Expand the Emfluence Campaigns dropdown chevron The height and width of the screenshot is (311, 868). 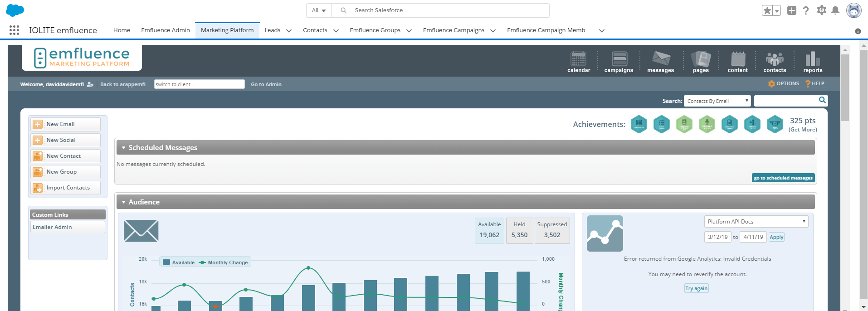coord(493,31)
